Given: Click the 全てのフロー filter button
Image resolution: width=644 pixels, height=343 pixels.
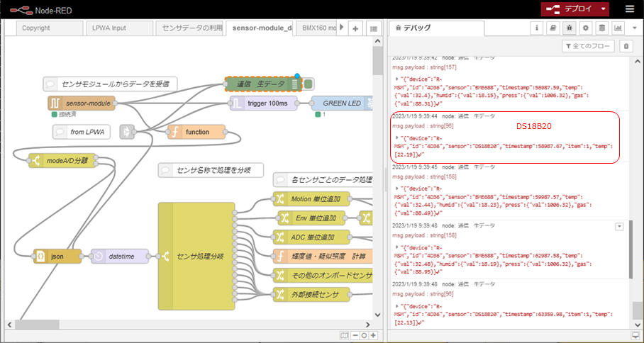Looking at the screenshot, I should 587,46.
